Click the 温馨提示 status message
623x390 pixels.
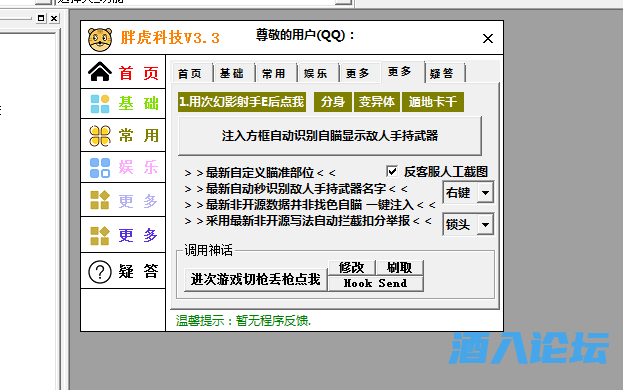(243, 320)
